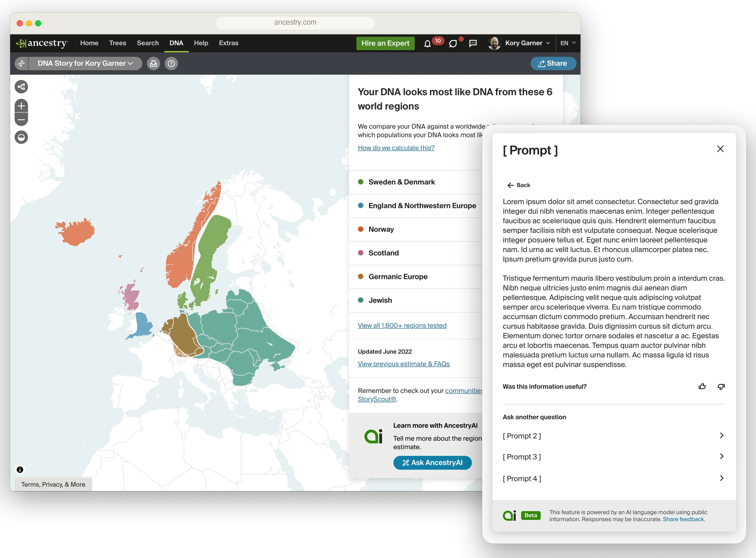Click the DNA compass icon beside DNA Story
The image size is (756, 558).
pos(21,64)
